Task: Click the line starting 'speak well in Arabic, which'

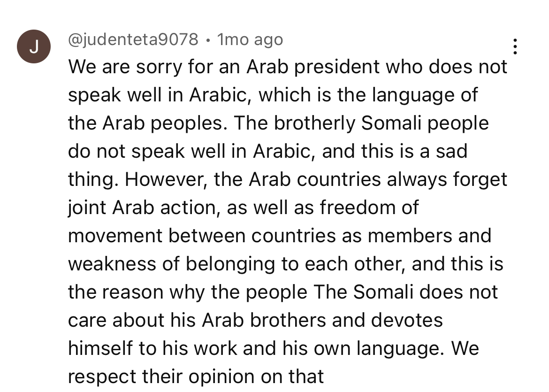Action: click(273, 95)
